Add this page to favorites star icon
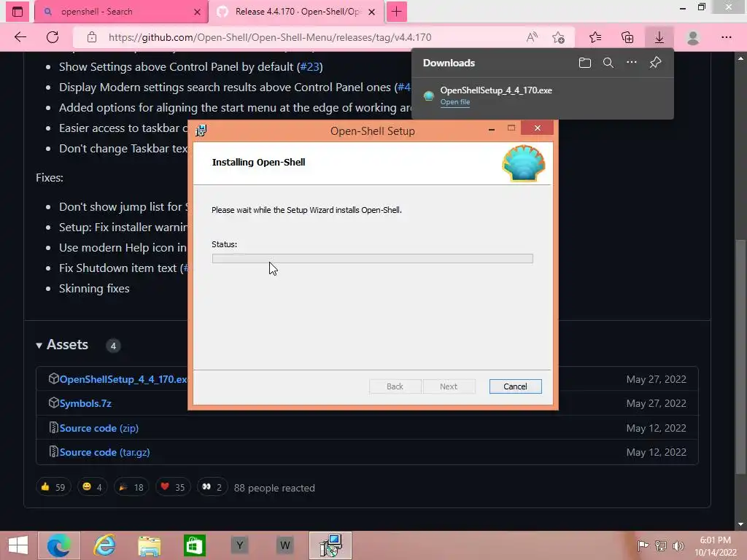Screen dimensions: 747x560 (558, 37)
